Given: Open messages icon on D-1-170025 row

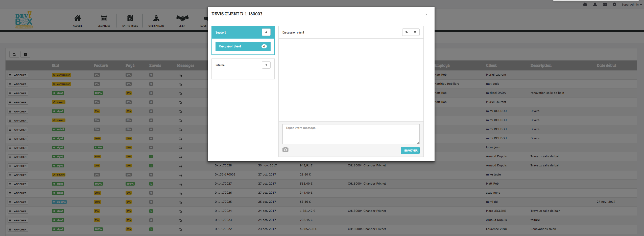Looking at the screenshot, I should point(180,202).
